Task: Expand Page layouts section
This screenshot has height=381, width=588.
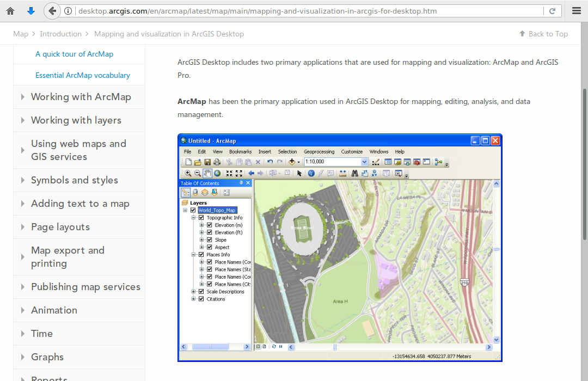Action: 79,228
